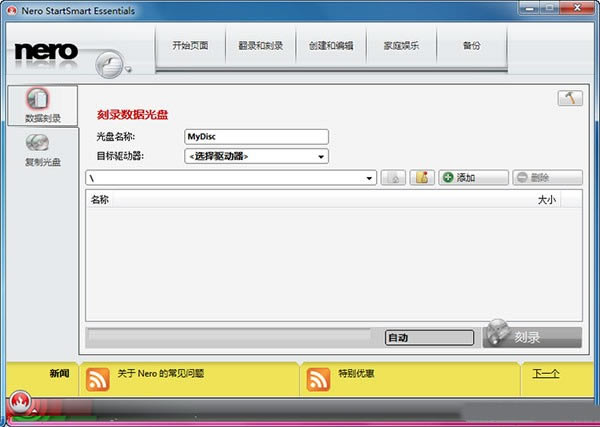The image size is (600, 427).
Task: Switch to the 开始页面 tab
Action: (x=190, y=46)
